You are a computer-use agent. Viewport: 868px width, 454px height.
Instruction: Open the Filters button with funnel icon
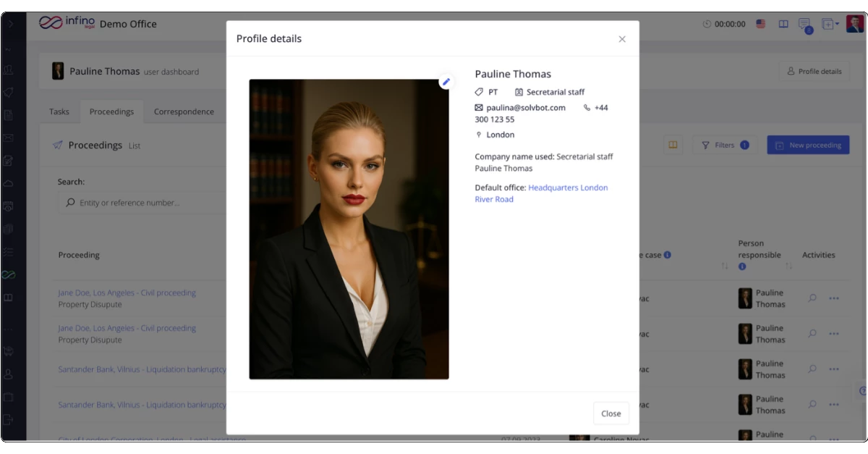pyautogui.click(x=724, y=145)
